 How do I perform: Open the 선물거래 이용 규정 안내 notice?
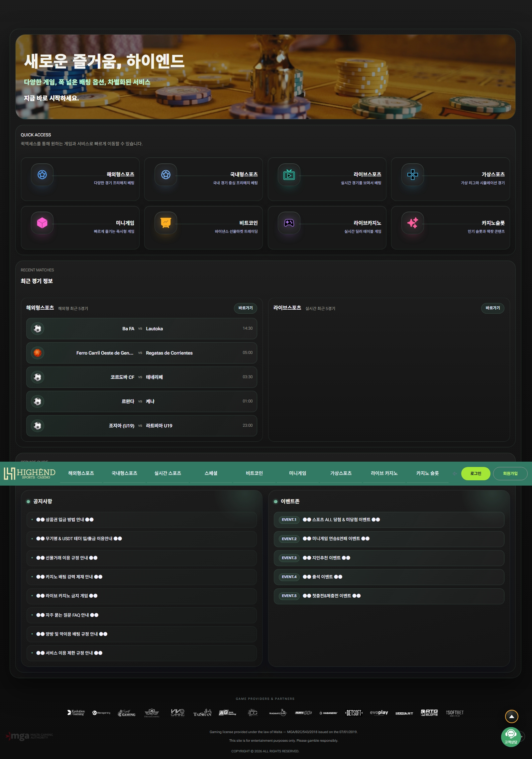[x=142, y=558]
